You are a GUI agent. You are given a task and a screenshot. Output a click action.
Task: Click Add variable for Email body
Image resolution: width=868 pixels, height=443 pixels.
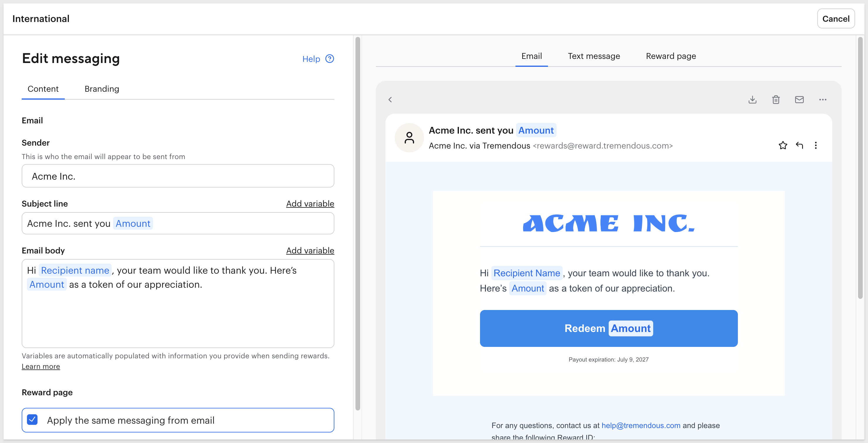click(310, 250)
